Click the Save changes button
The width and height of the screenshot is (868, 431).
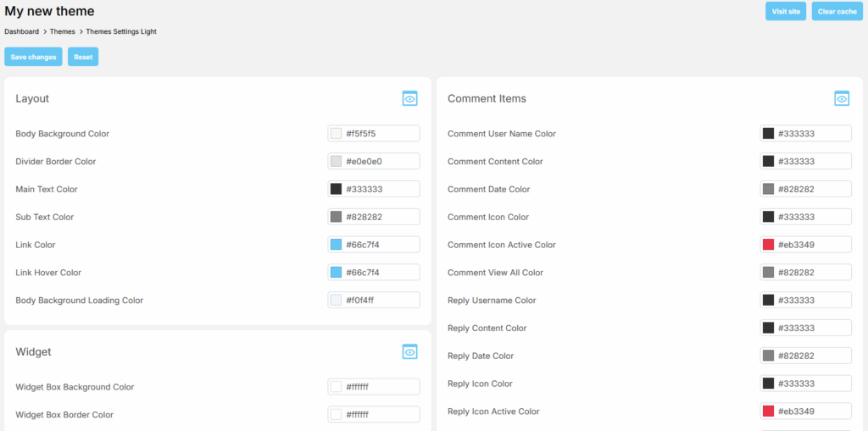pos(33,57)
